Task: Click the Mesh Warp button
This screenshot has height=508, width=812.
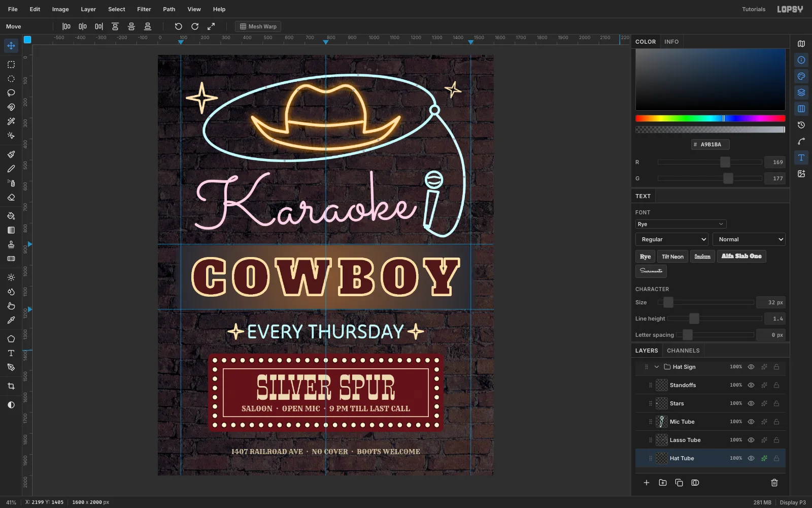Action: [258, 26]
